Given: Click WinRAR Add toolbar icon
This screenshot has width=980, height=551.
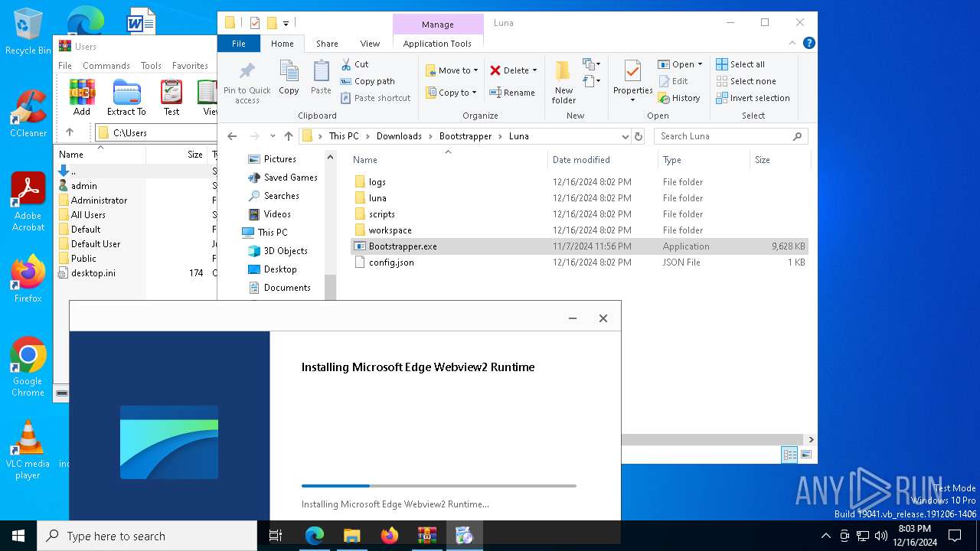Looking at the screenshot, I should 82,97.
